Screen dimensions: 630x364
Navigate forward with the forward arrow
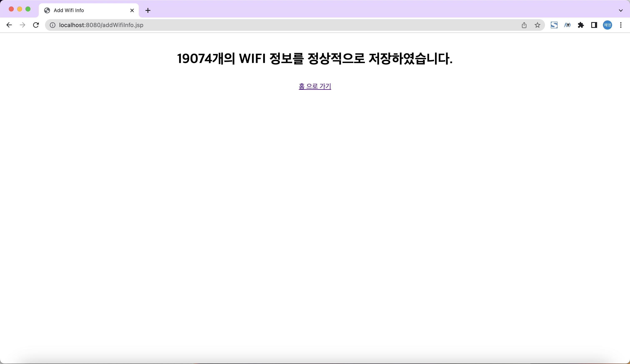(22, 25)
